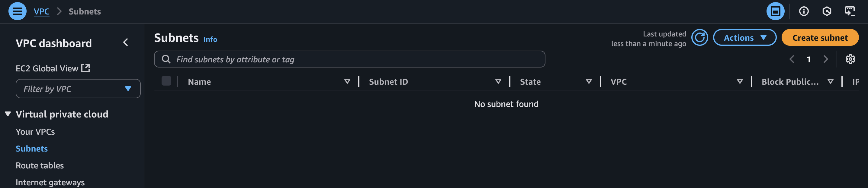Open table preferences gear
The height and width of the screenshot is (188, 868).
pyautogui.click(x=850, y=59)
